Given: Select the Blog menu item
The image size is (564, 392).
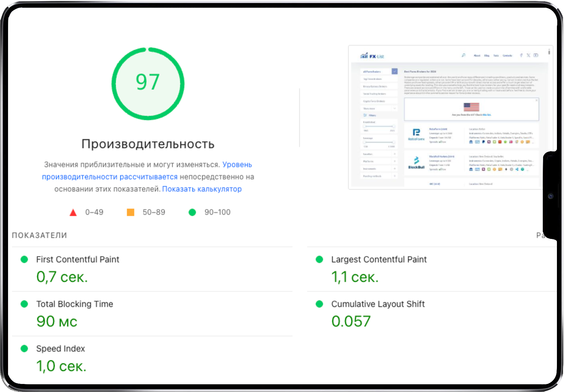Looking at the screenshot, I should [x=486, y=56].
